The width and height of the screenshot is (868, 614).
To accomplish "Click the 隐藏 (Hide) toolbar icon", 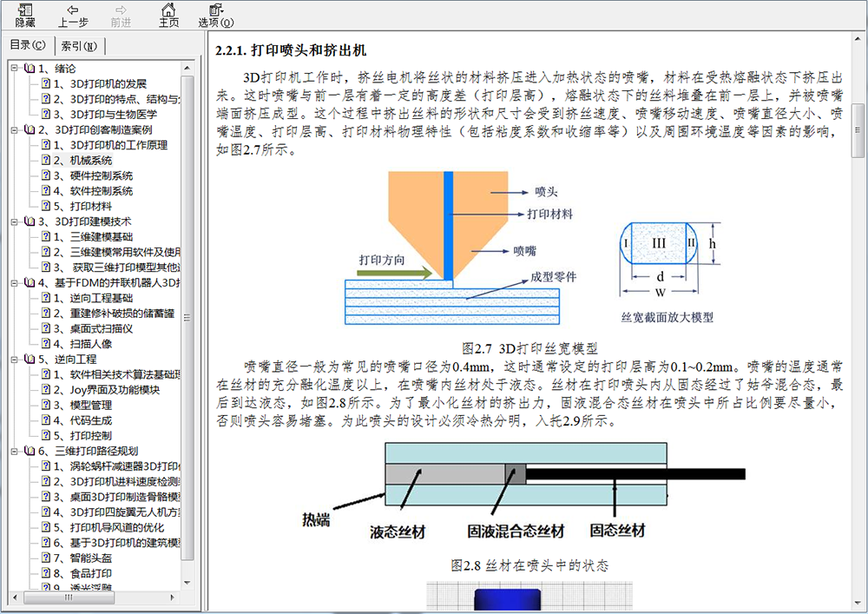I will click(x=25, y=16).
